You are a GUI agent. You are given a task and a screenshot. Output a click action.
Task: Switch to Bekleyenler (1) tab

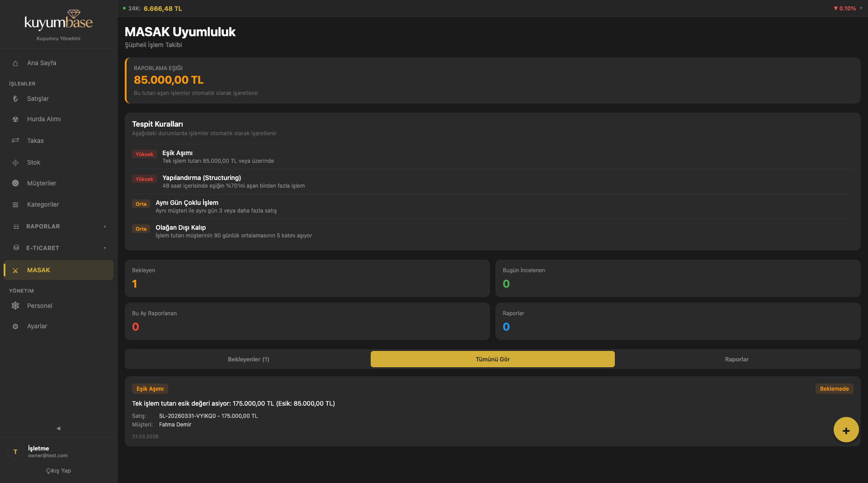coord(248,360)
